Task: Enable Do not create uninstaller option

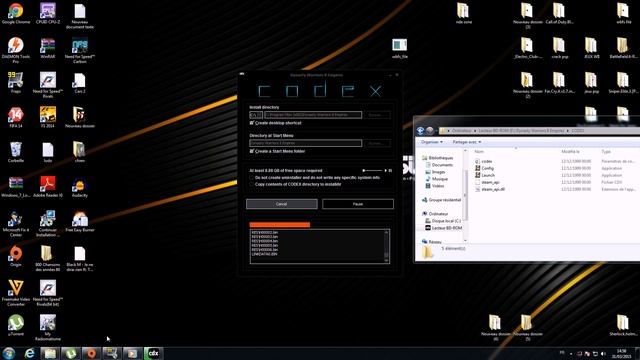Action: click(x=251, y=178)
